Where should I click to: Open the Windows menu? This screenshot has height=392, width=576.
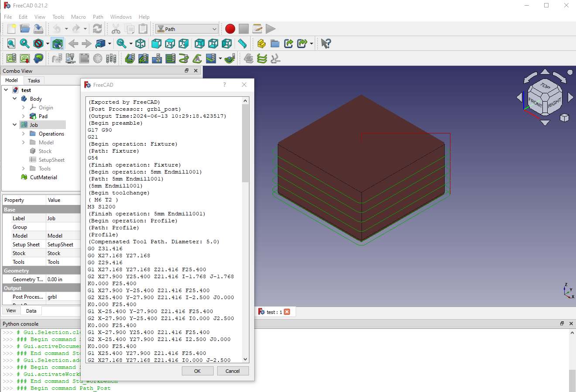pyautogui.click(x=121, y=17)
